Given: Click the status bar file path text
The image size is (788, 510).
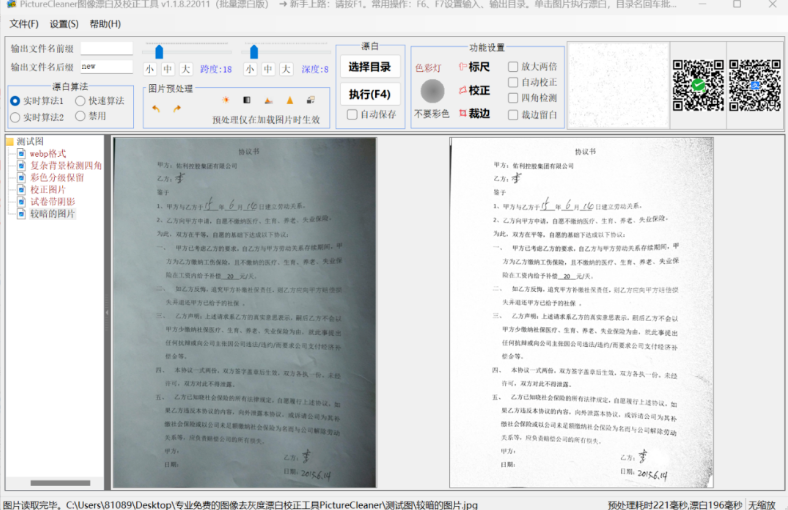Looking at the screenshot, I should (x=272, y=505).
